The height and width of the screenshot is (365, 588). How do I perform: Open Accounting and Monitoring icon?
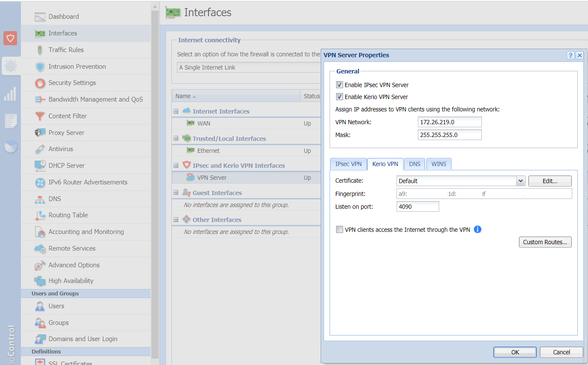coord(40,232)
